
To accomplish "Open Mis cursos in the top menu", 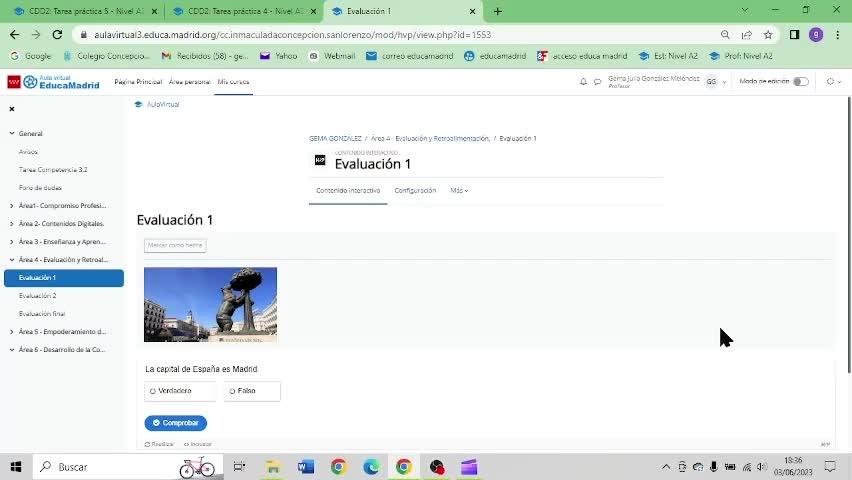I will pos(233,82).
